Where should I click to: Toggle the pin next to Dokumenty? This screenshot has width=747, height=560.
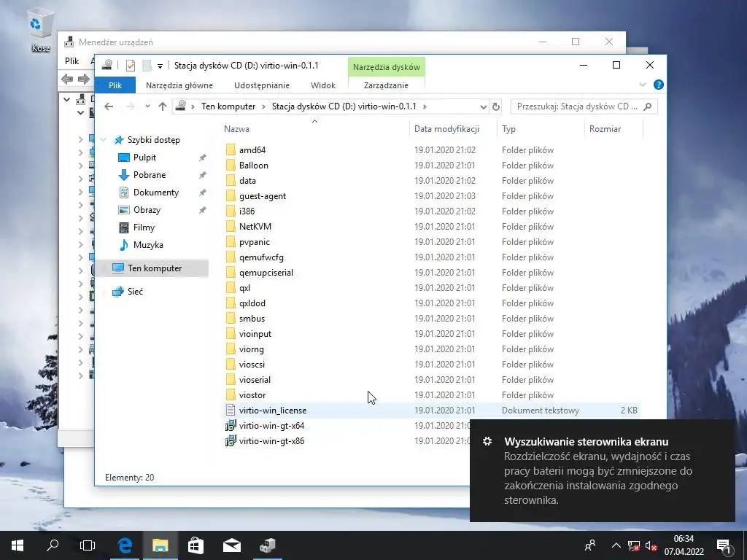203,192
